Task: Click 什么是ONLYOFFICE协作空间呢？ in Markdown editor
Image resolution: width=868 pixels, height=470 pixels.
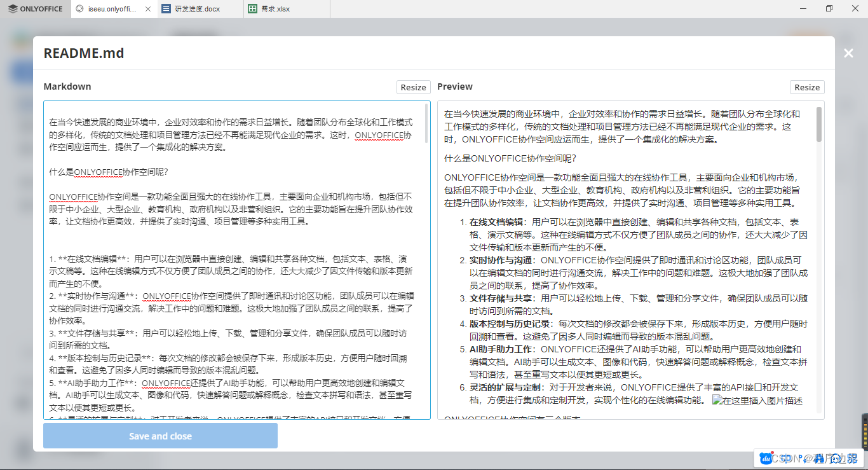Action: click(x=109, y=172)
